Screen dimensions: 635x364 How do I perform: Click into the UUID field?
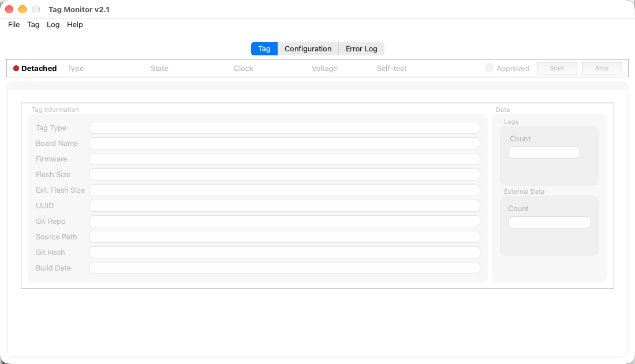click(284, 206)
